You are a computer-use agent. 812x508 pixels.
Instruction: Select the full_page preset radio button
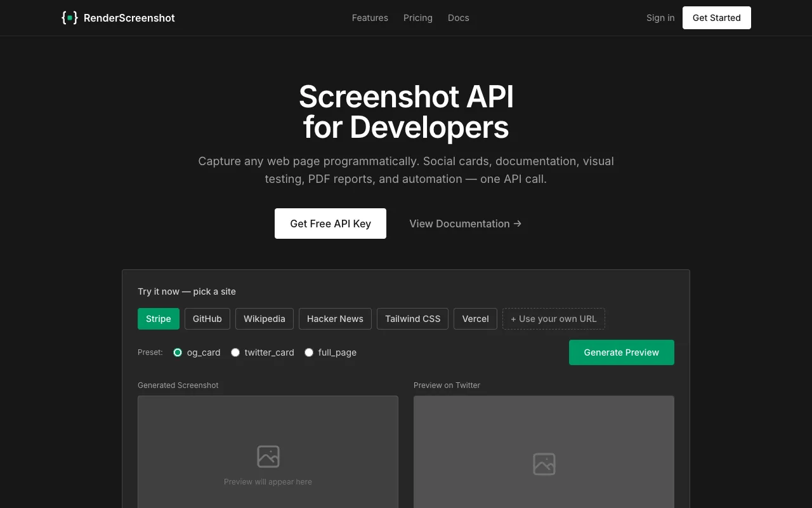coord(309,352)
